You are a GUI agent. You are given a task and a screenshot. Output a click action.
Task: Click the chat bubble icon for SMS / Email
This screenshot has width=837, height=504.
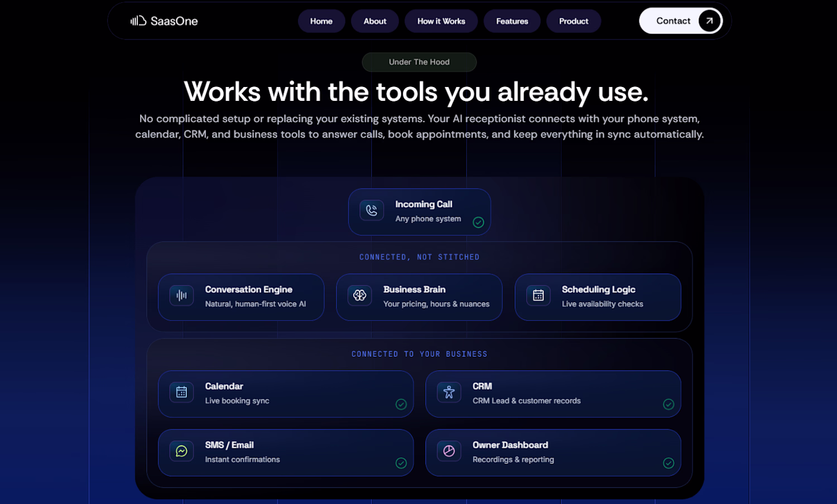181,451
